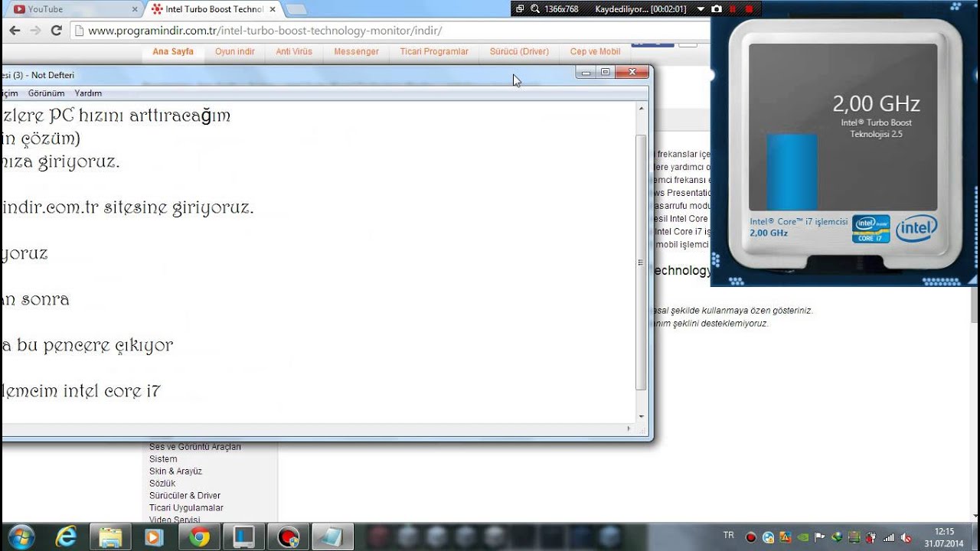
Task: Click the Internet Download Manager tray icon
Action: click(837, 537)
